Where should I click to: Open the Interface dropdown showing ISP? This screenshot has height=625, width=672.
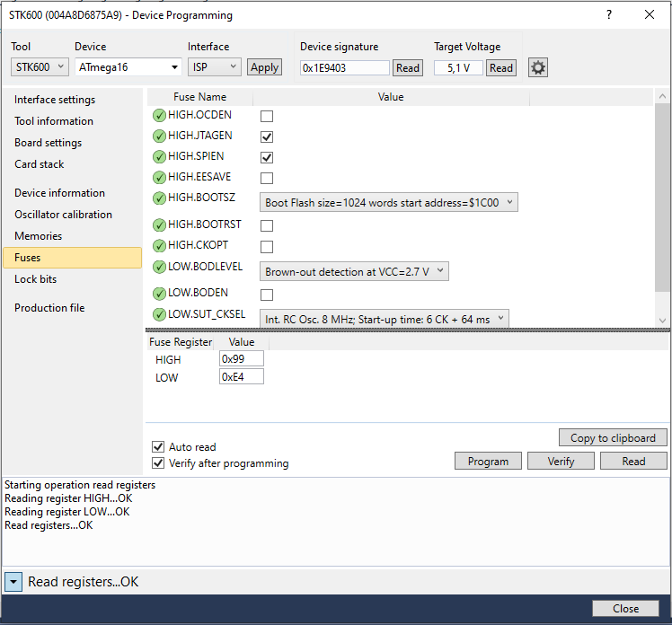pyautogui.click(x=215, y=67)
